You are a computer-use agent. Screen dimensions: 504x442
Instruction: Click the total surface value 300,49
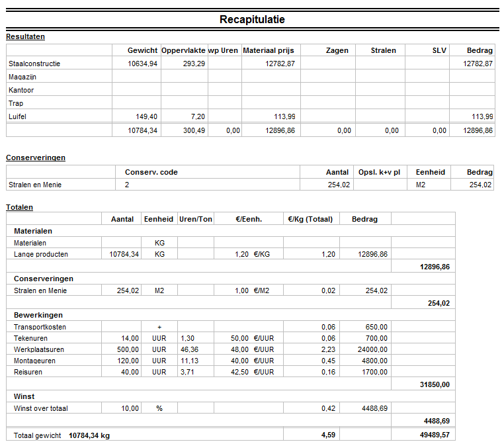click(x=194, y=130)
